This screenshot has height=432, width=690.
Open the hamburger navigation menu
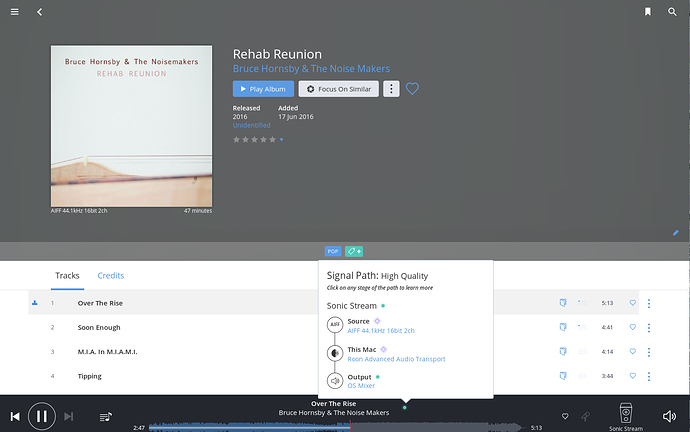[15, 12]
